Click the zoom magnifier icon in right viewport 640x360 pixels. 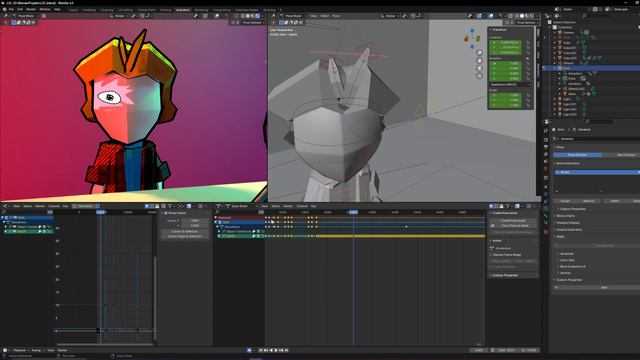[x=479, y=53]
